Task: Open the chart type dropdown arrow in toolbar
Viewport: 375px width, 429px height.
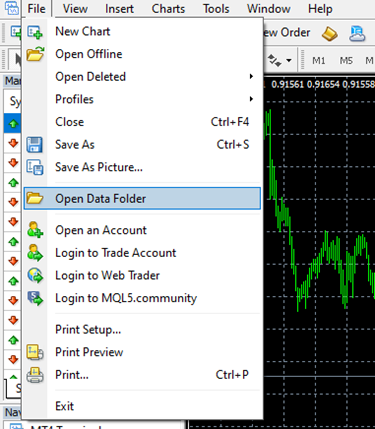Action: tap(289, 61)
